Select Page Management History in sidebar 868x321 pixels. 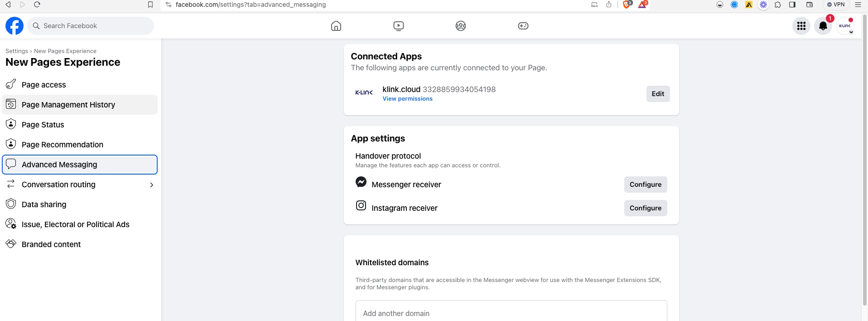[x=68, y=105]
